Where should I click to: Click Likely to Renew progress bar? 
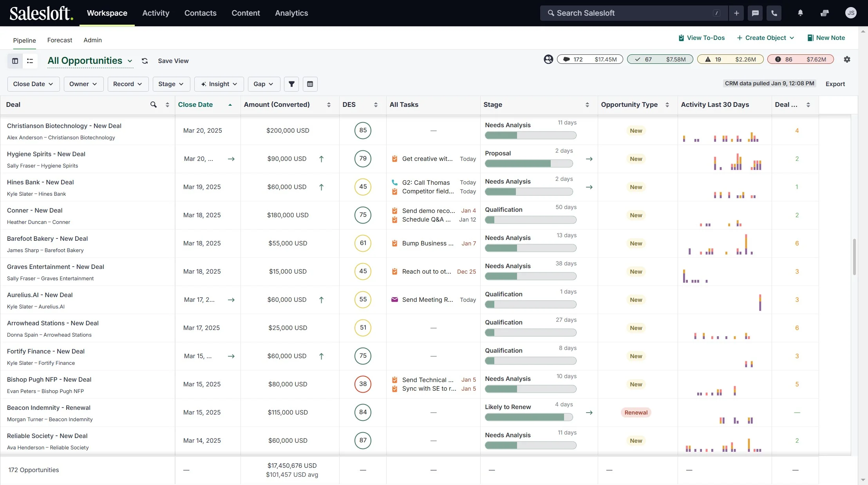click(529, 417)
